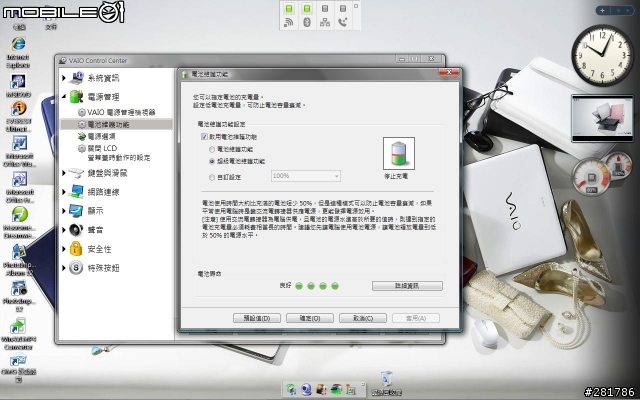Screen dimensions: 640x400
Task: Click the battery charge status image
Action: coord(399,153)
